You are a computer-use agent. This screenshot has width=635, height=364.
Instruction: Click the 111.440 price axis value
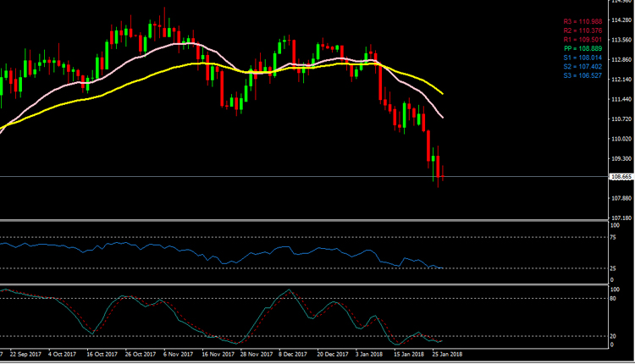point(621,99)
